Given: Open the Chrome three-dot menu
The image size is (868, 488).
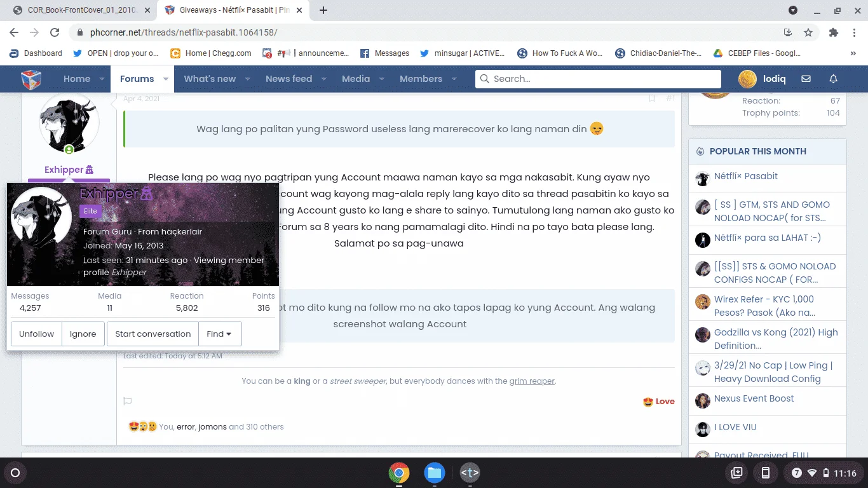Looking at the screenshot, I should coord(855,32).
